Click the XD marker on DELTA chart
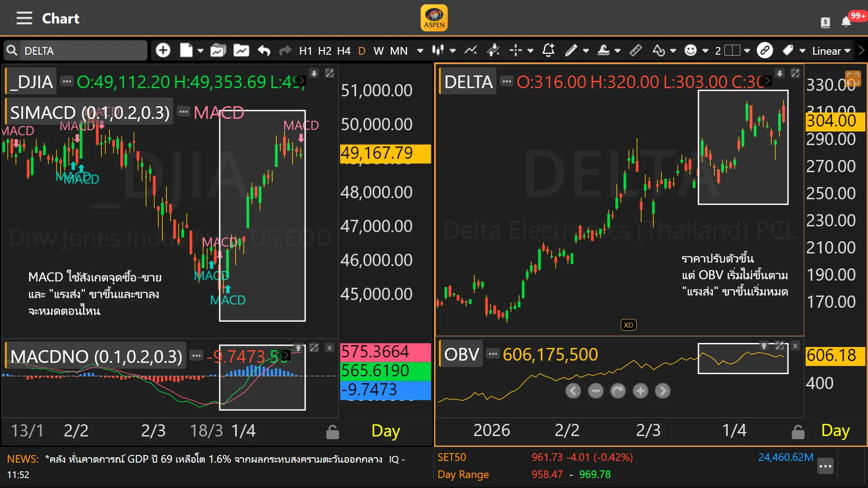This screenshot has width=868, height=488. coord(628,325)
